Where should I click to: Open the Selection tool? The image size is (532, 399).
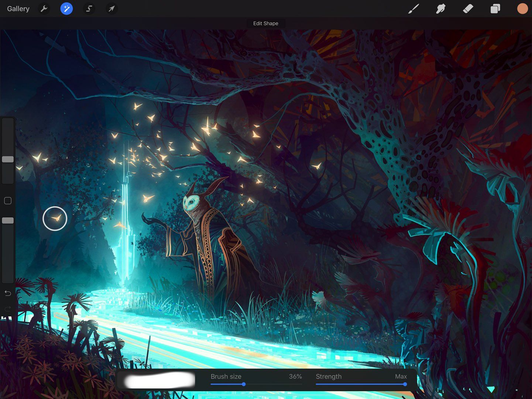point(89,8)
